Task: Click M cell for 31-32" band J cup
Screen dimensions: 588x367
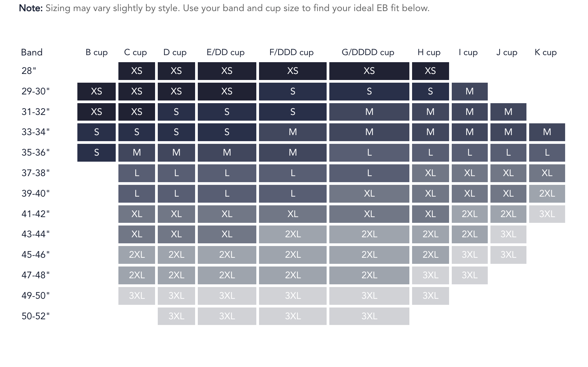Action: click(x=508, y=112)
